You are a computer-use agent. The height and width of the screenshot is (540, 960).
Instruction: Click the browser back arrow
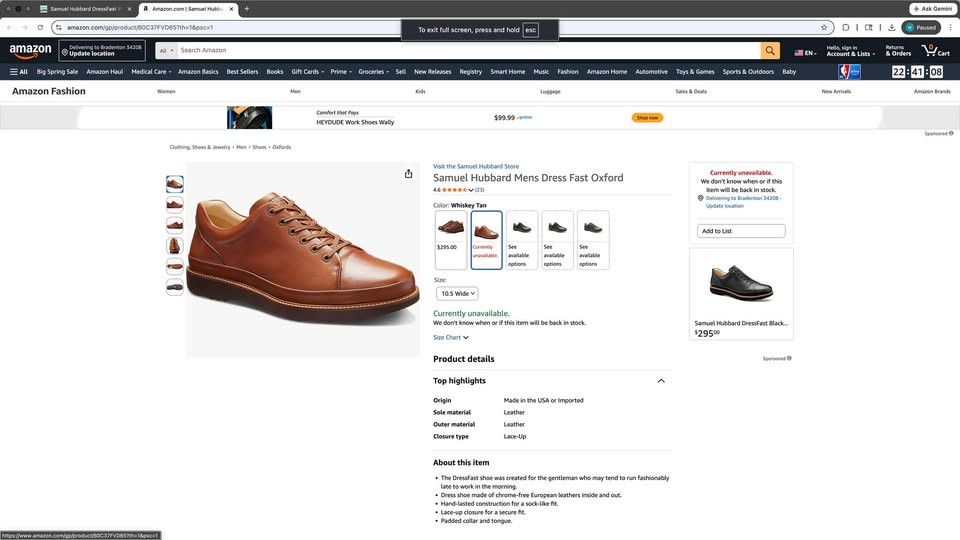(9, 28)
